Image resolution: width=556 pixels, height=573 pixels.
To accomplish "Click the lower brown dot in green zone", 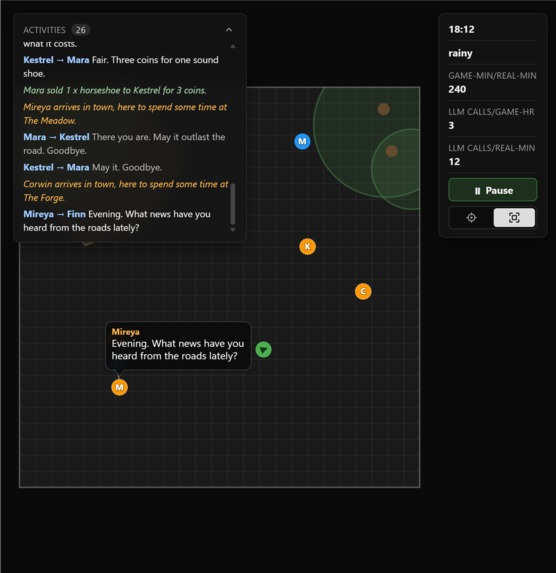I will click(392, 151).
